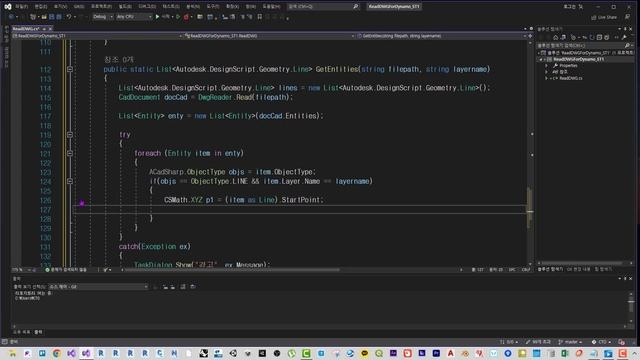Click the bookmark icon in the main toolbar
The height and width of the screenshot is (360, 640).
pyautogui.click(x=260, y=17)
